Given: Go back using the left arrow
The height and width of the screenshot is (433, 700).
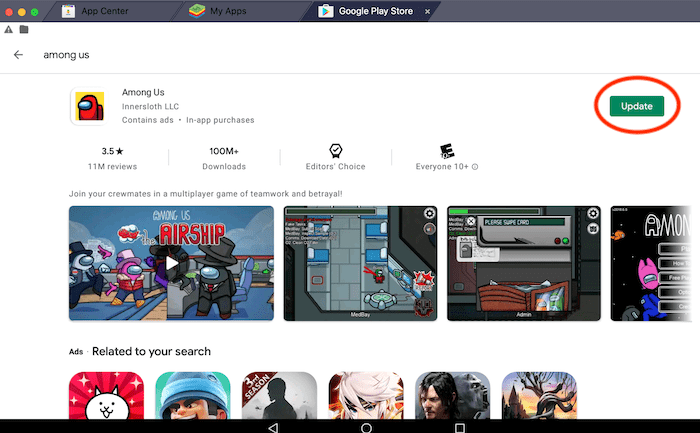Looking at the screenshot, I should click(x=18, y=54).
